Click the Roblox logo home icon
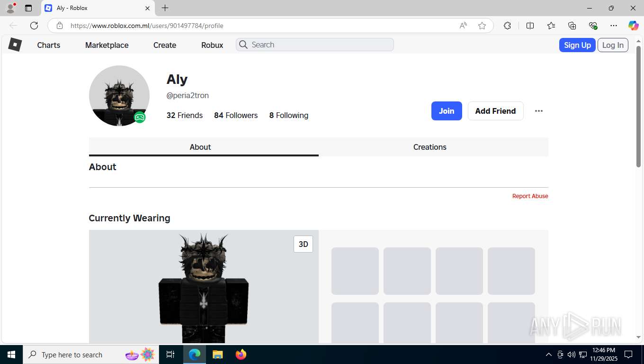Image resolution: width=644 pixels, height=364 pixels. (15, 45)
